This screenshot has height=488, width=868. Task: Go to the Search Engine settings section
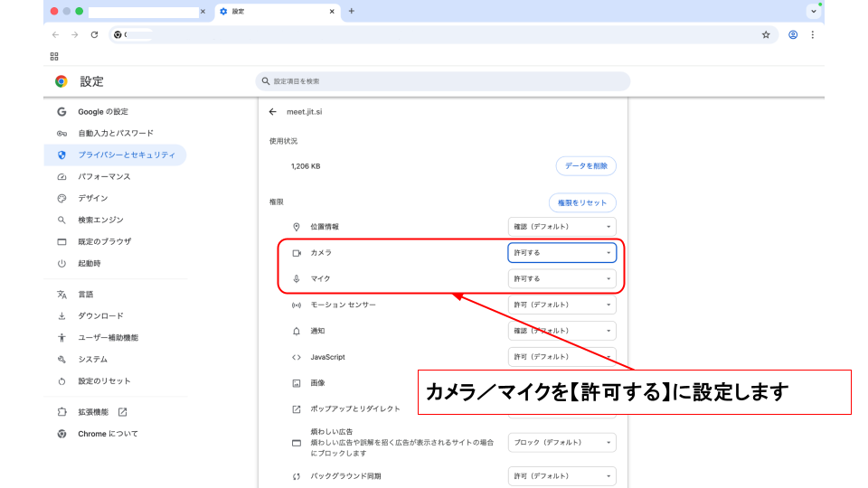coord(100,220)
